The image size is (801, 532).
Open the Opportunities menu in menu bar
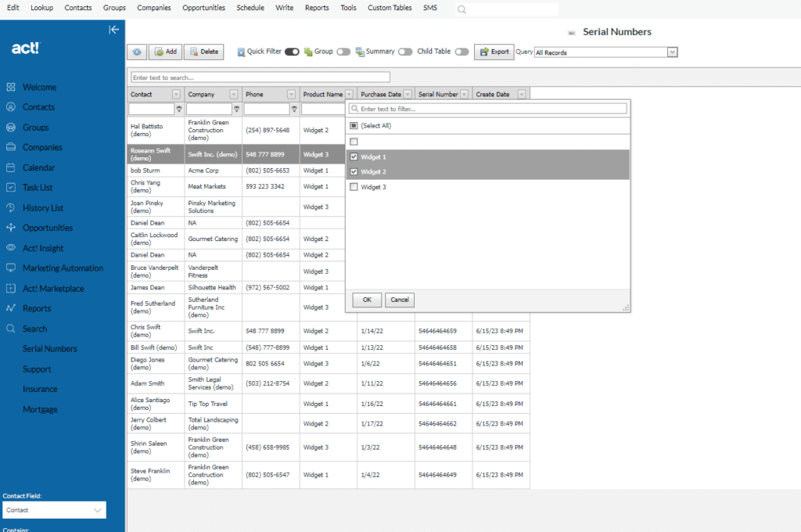click(204, 8)
